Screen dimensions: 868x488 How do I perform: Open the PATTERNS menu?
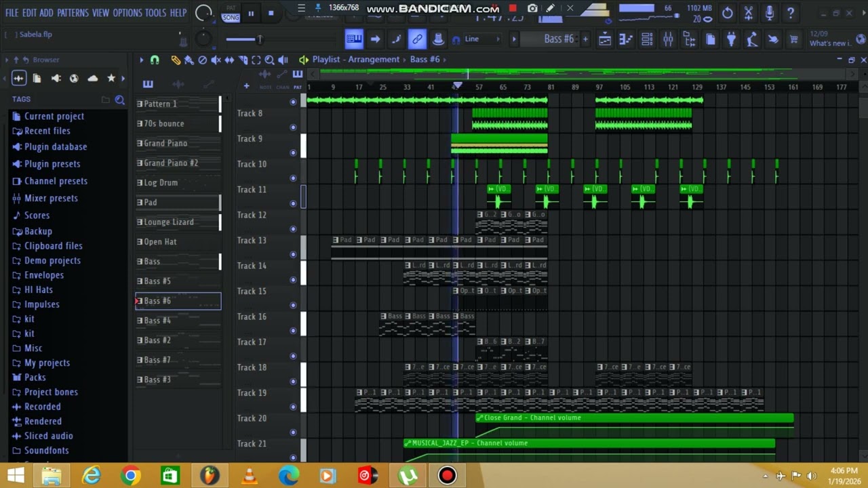(x=73, y=13)
